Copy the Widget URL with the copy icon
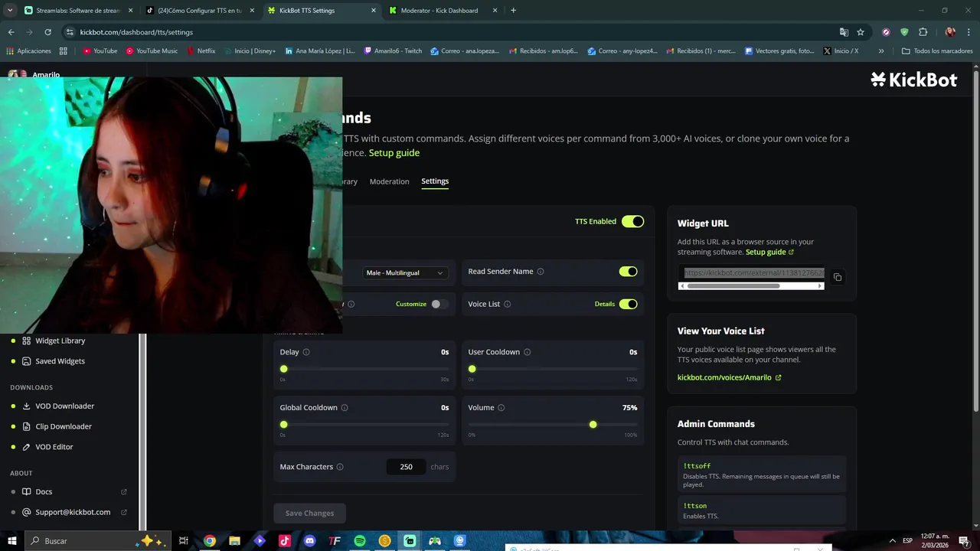Image resolution: width=980 pixels, height=551 pixels. (x=838, y=277)
